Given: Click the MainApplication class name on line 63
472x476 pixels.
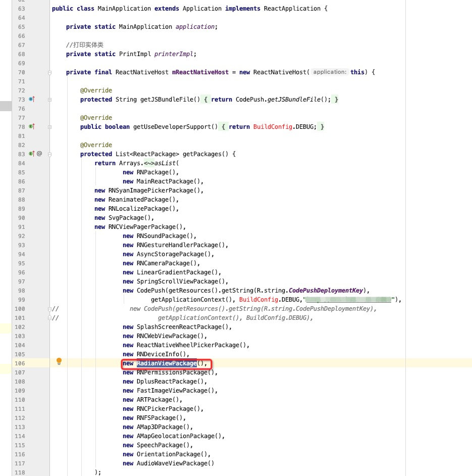Looking at the screenshot, I should [124, 9].
